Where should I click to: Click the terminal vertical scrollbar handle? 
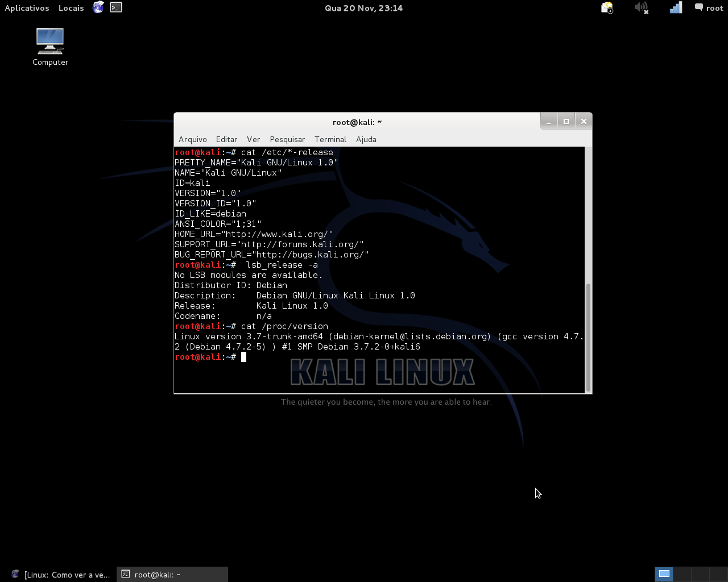point(588,337)
